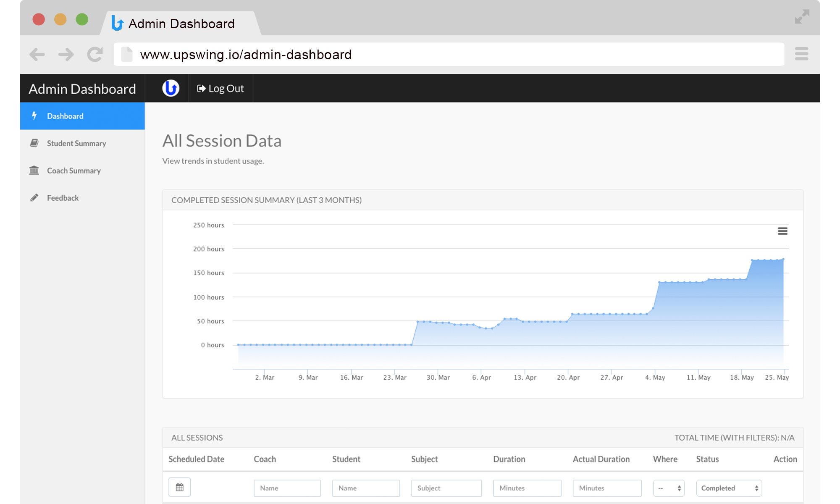
Task: Click the Upswing favicon on tab
Action: (117, 23)
